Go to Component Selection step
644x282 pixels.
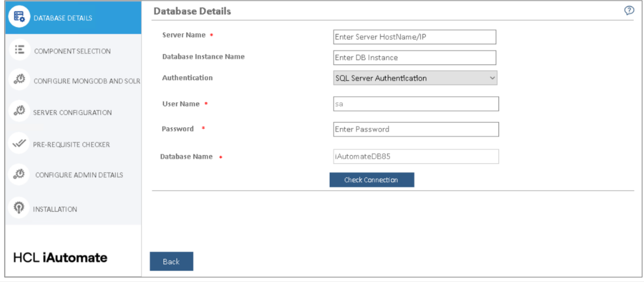pyautogui.click(x=72, y=51)
